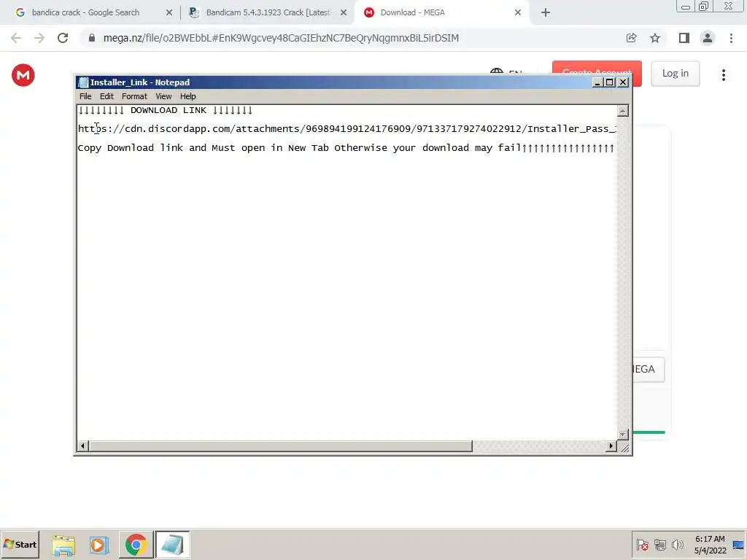Open Notepad Edit menu

click(x=107, y=96)
